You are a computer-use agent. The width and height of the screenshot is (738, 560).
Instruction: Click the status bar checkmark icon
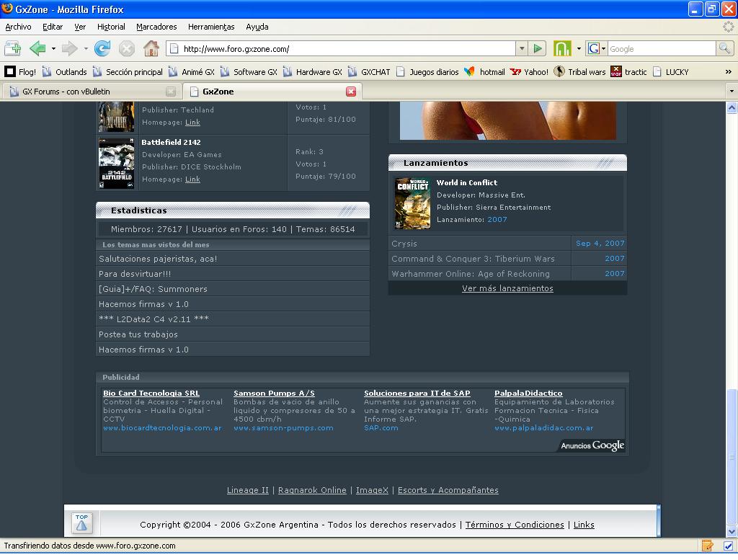tap(728, 546)
